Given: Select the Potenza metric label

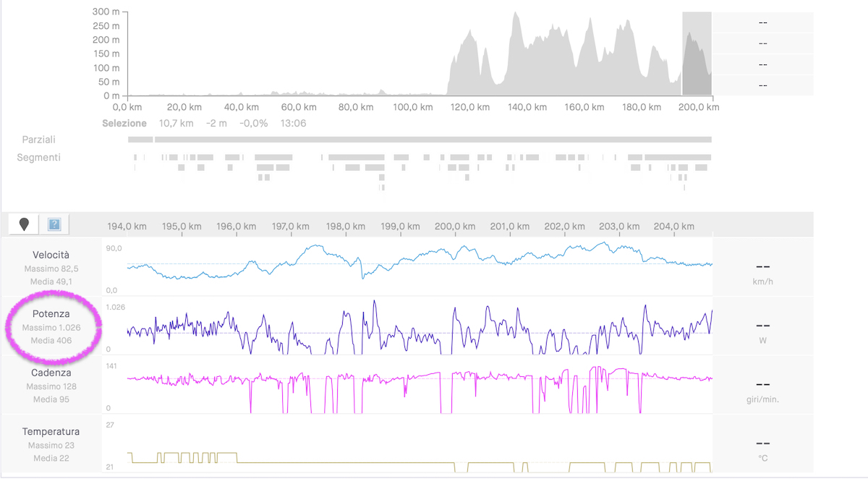Looking at the screenshot, I should 51,314.
